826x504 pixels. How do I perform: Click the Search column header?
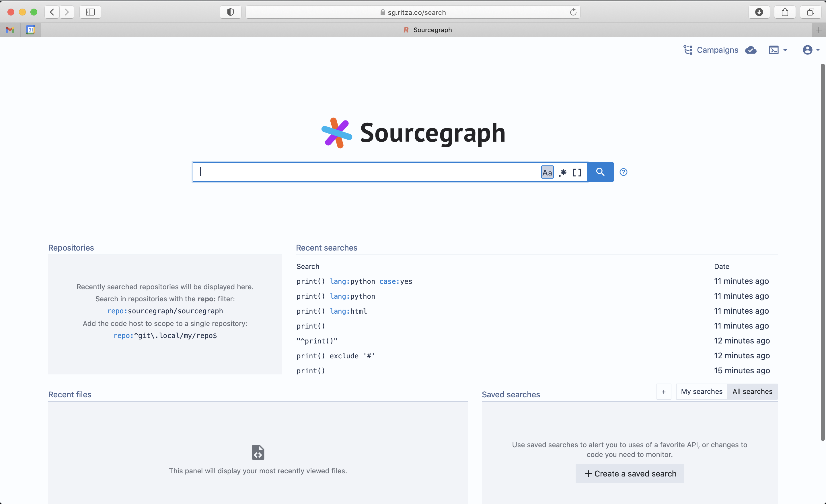(x=308, y=266)
